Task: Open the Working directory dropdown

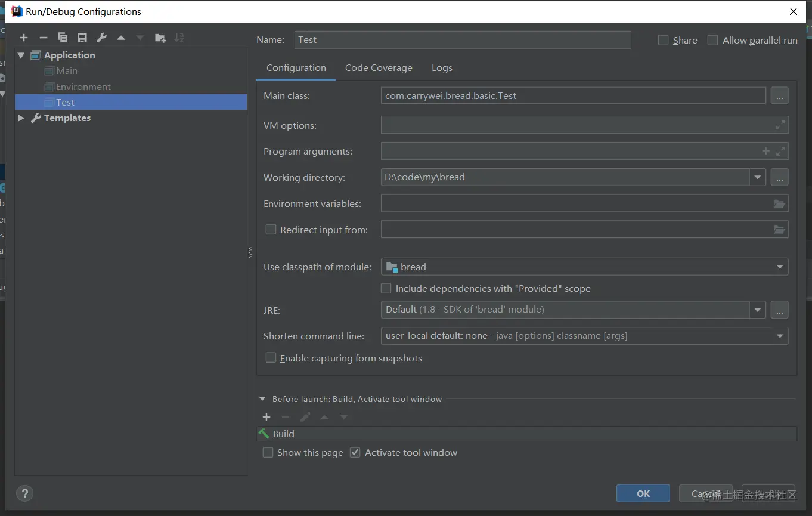Action: [757, 177]
